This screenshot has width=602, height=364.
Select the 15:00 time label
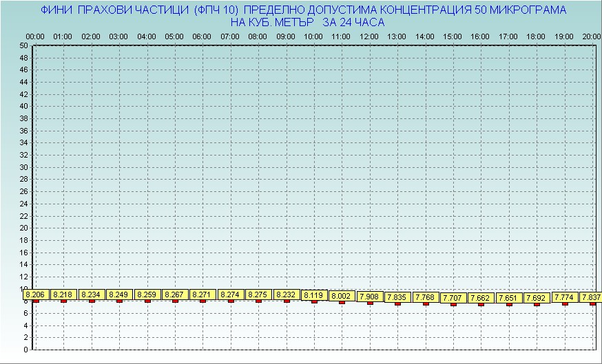click(453, 37)
